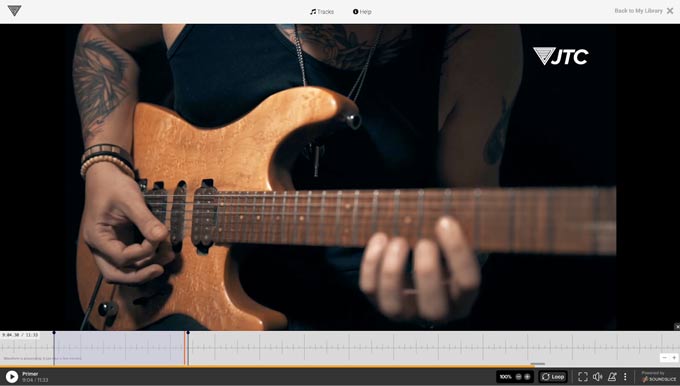Click the JTC triangle logo in header
This screenshot has height=386, width=680.
click(x=14, y=11)
